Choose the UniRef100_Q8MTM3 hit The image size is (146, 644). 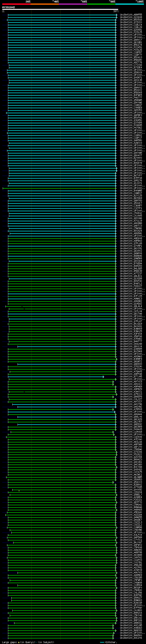click(x=131, y=201)
